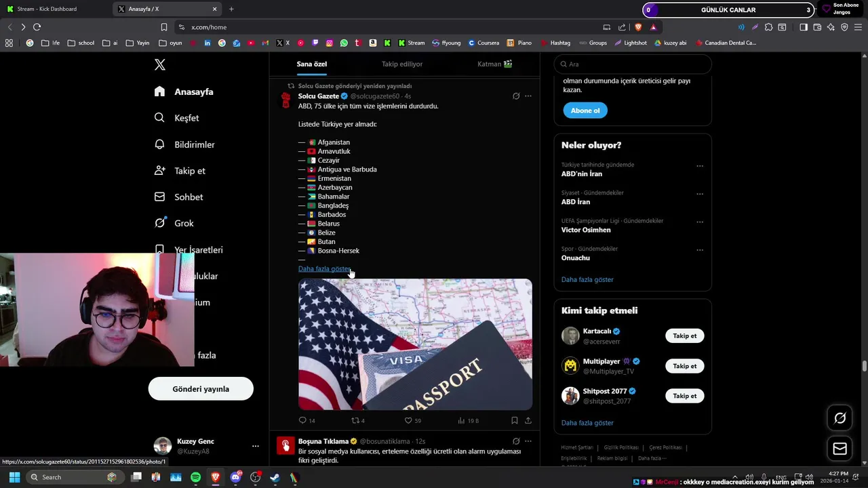Screen dimensions: 868x488
Task: Repost the Solcu Gazete post
Action: pos(358,420)
